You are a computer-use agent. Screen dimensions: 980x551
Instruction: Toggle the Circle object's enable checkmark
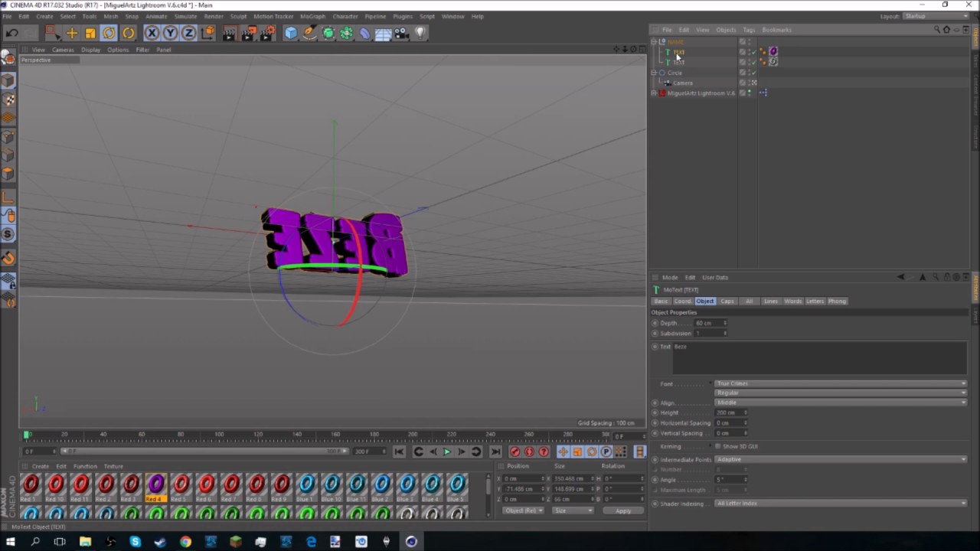tap(753, 73)
